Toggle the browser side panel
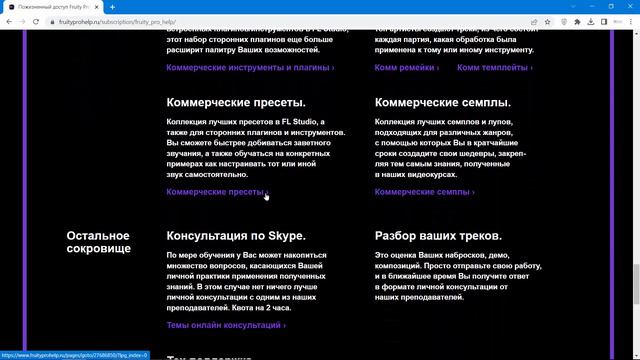The width and height of the screenshot is (640, 360). coord(604,22)
